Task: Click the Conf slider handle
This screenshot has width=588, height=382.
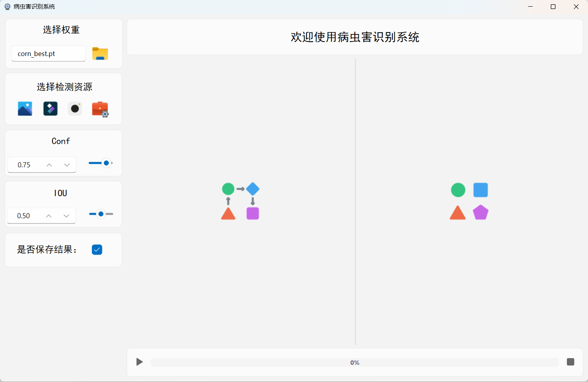Action: pyautogui.click(x=106, y=163)
